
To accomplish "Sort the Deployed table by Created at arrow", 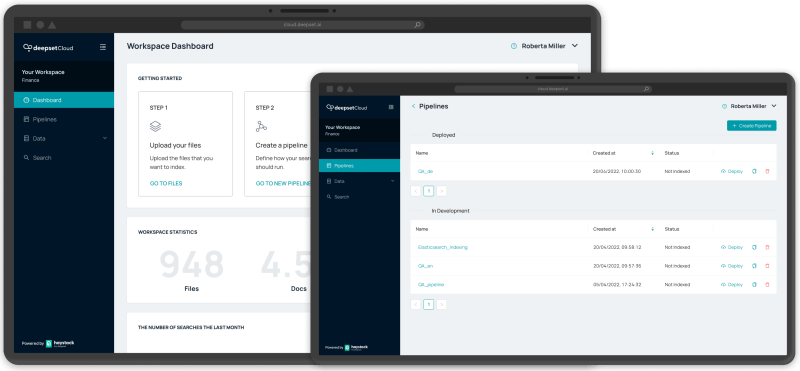I will coord(652,153).
